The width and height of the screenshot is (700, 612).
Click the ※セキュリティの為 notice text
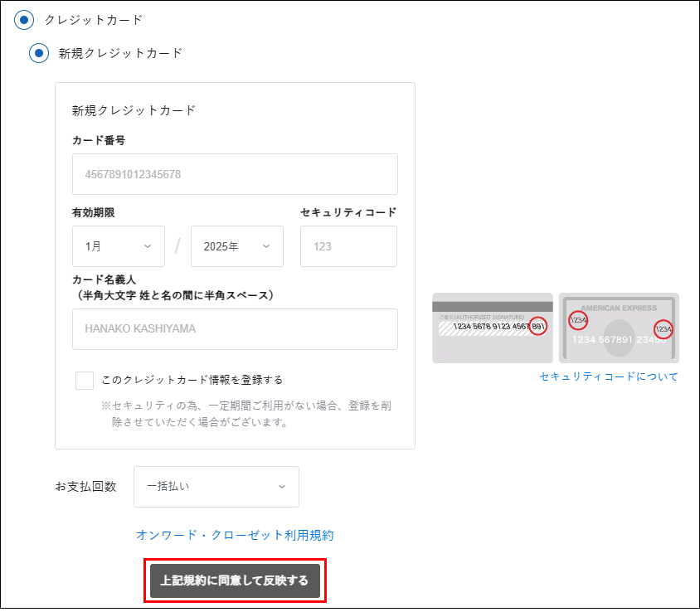[246, 413]
